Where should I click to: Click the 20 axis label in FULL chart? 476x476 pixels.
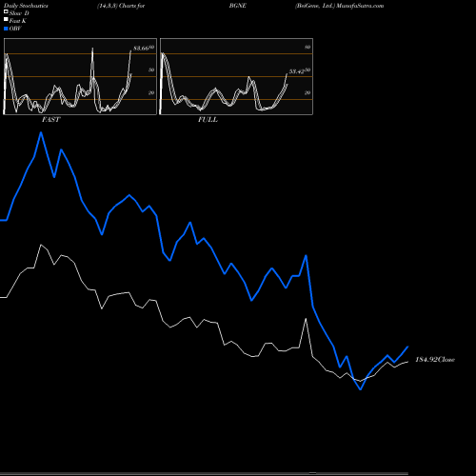tap(307, 93)
